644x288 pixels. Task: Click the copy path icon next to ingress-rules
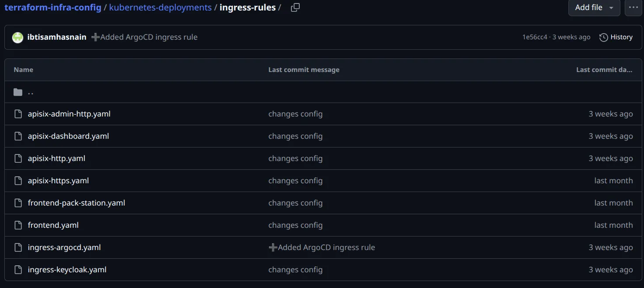click(x=295, y=7)
